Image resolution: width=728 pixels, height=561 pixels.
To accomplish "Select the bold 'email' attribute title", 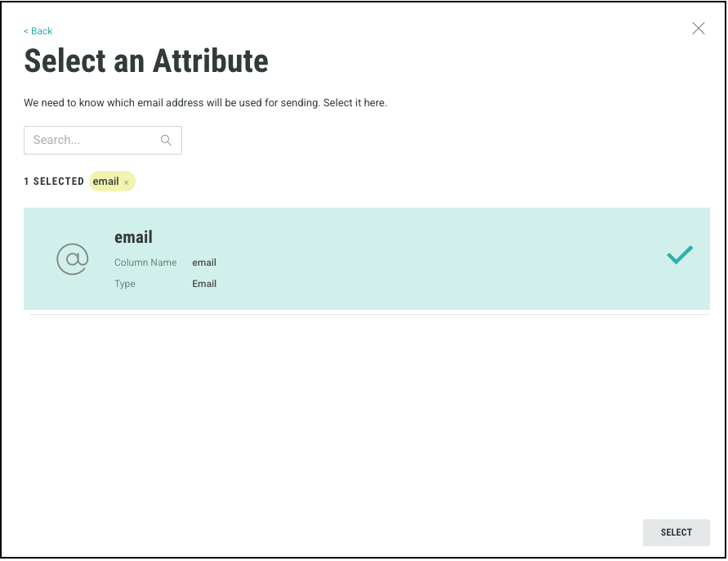I will tap(133, 237).
